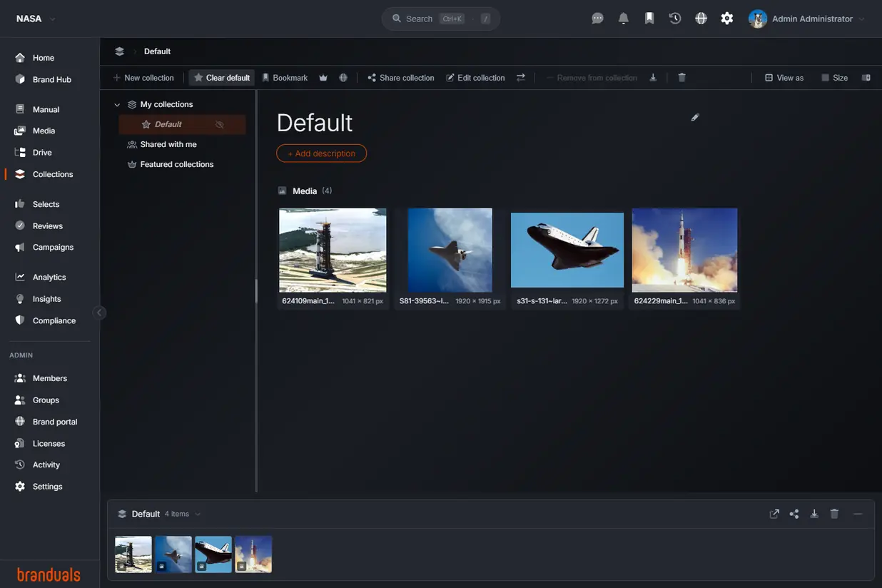The width and height of the screenshot is (882, 588).
Task: Collapse the left sidebar with arrow handle
Action: pyautogui.click(x=100, y=313)
